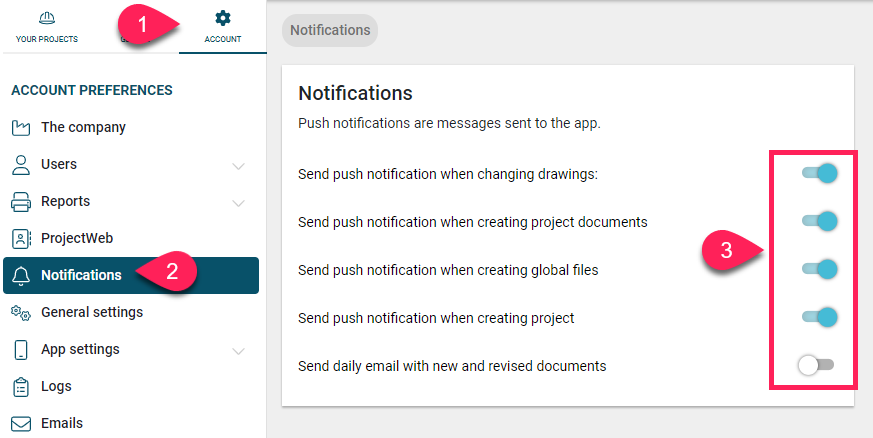Switch to the Your Projects tab

[x=47, y=27]
